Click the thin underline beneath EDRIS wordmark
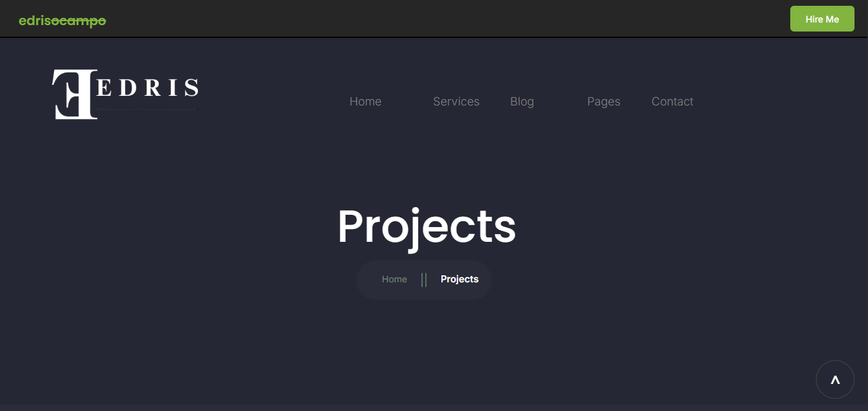This screenshot has height=411, width=868. point(147,110)
